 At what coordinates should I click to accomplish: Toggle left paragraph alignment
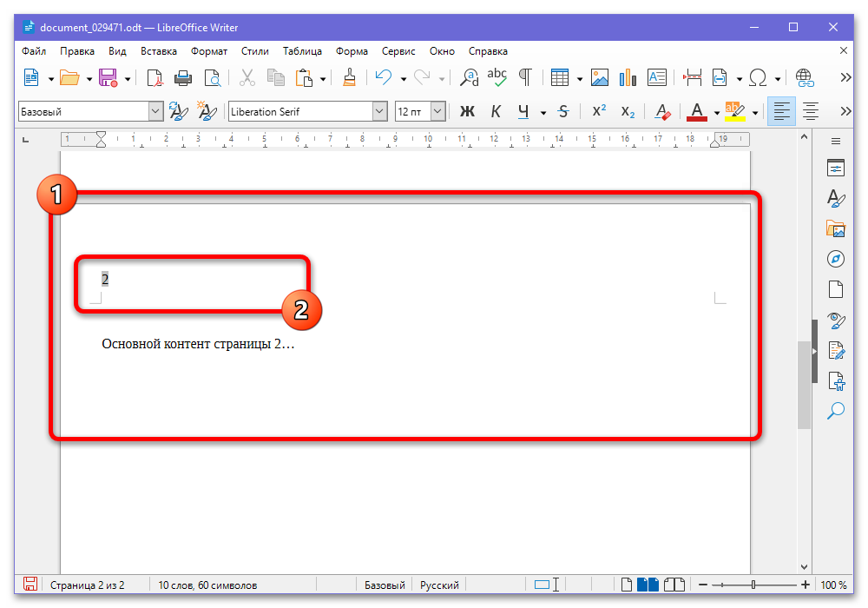click(782, 112)
